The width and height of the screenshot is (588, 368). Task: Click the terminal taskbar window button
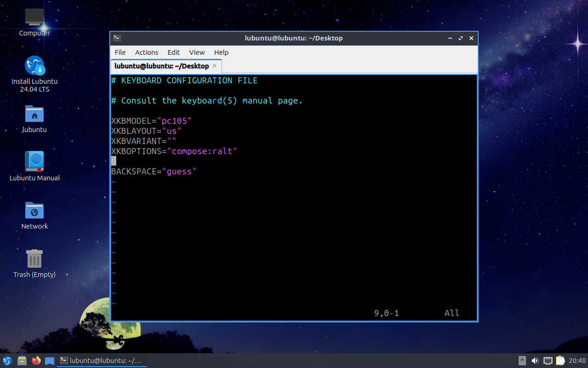coord(102,361)
